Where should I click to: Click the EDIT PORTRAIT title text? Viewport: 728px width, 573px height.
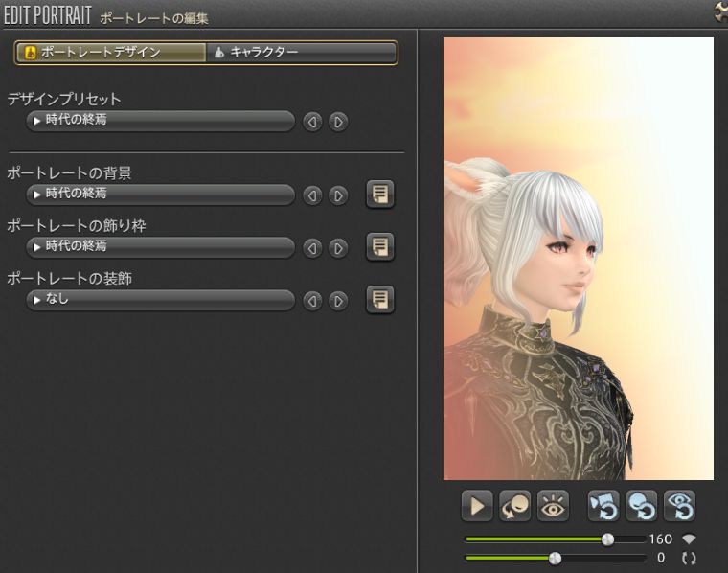[47, 15]
